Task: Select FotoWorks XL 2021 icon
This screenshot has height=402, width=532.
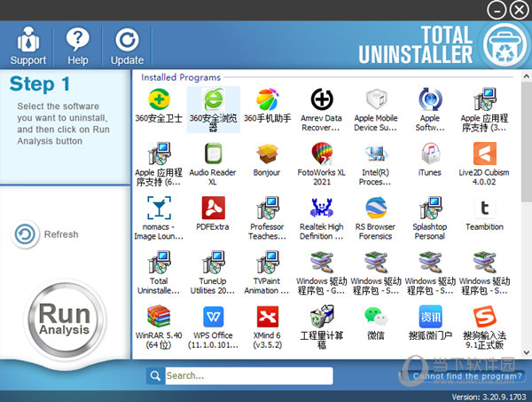Action: pyautogui.click(x=322, y=154)
